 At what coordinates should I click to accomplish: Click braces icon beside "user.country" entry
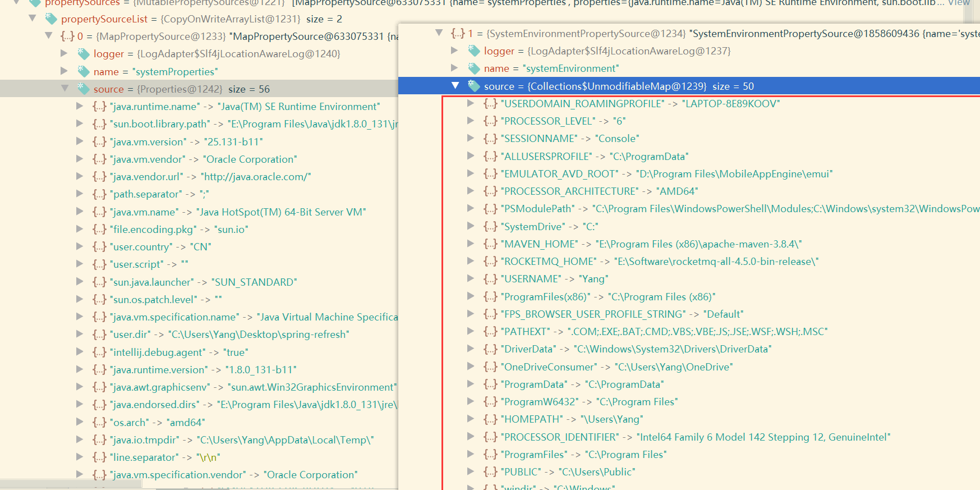coord(99,247)
